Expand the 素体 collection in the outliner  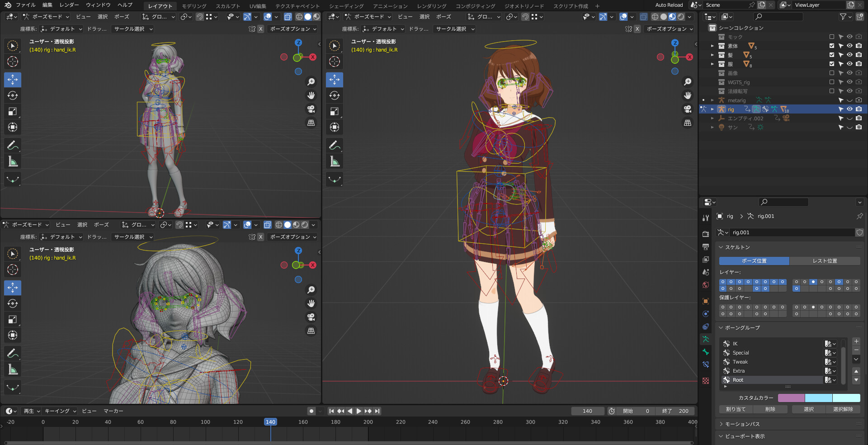point(712,46)
